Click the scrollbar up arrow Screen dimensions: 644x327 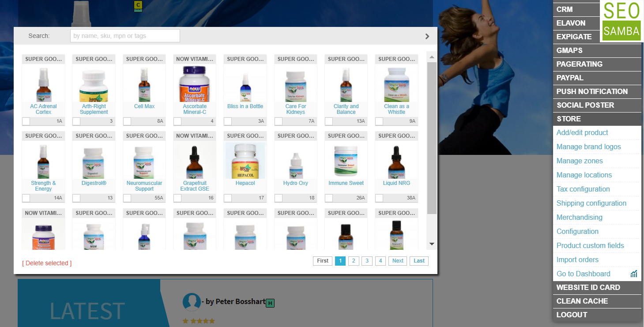(432, 57)
